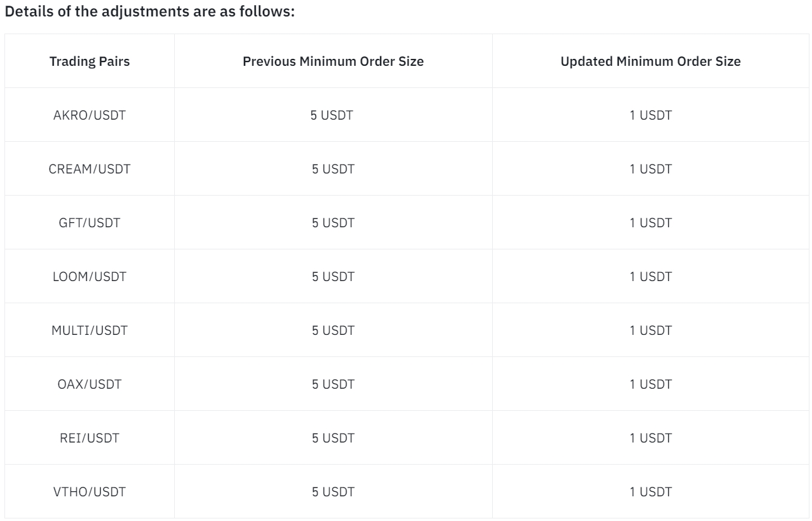Select the VTHO/USDT trading pair cell
Screen dimensions: 812x521
(x=89, y=492)
